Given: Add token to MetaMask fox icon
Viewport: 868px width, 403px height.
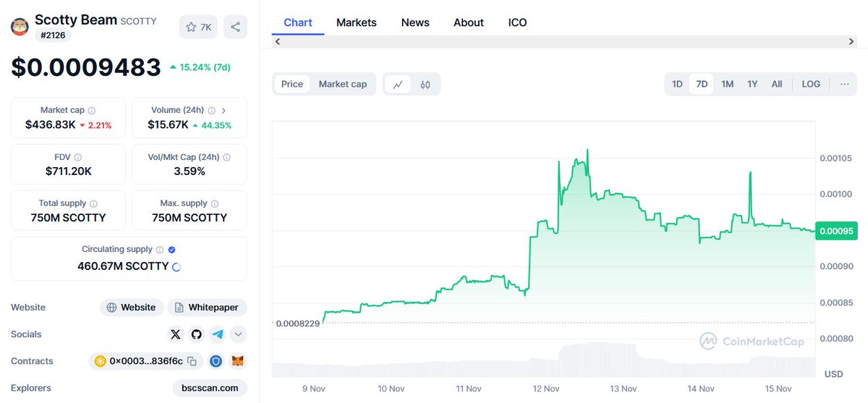Looking at the screenshot, I should 237,361.
